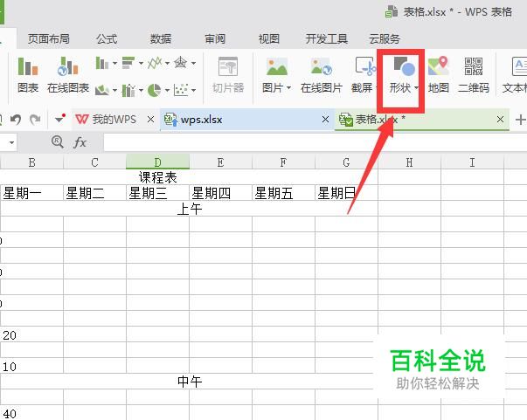Select column D header
527x420 pixels.
[157, 162]
